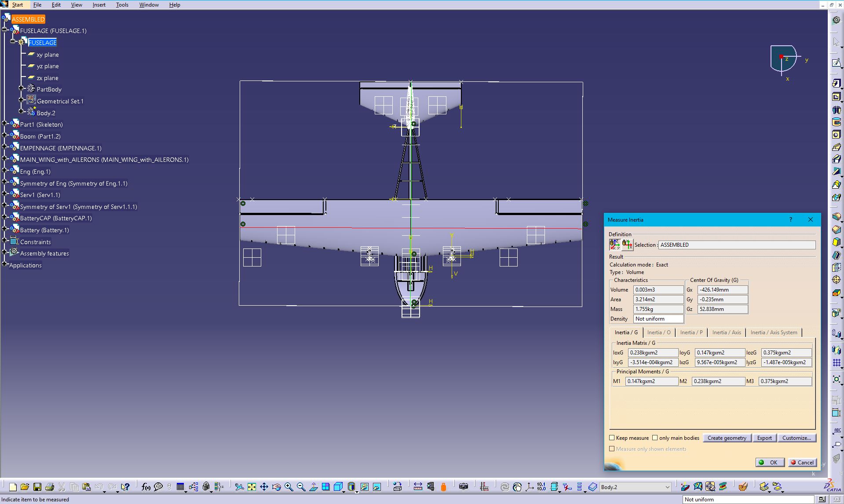Select the Pan view tool
This screenshot has width=844, height=504.
[264, 486]
